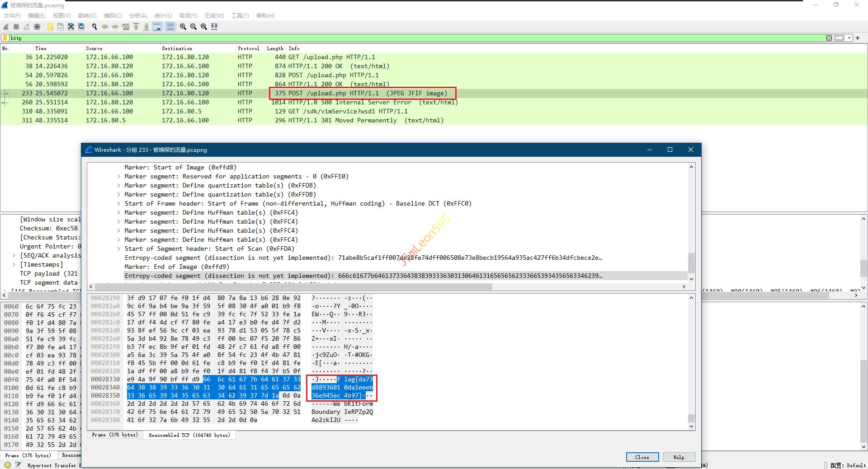This screenshot has height=469, width=868.
Task: Toggle packet colorization rules button
Action: [x=170, y=27]
